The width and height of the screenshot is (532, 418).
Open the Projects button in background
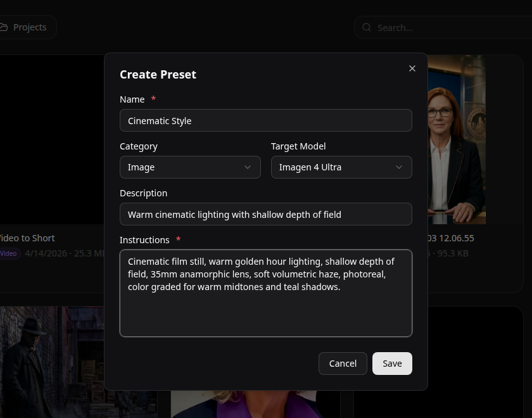tap(27, 27)
